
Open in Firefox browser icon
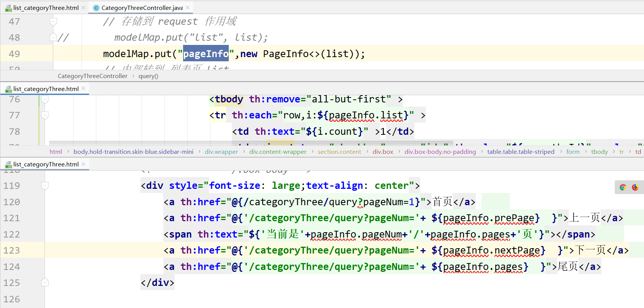[x=635, y=187]
